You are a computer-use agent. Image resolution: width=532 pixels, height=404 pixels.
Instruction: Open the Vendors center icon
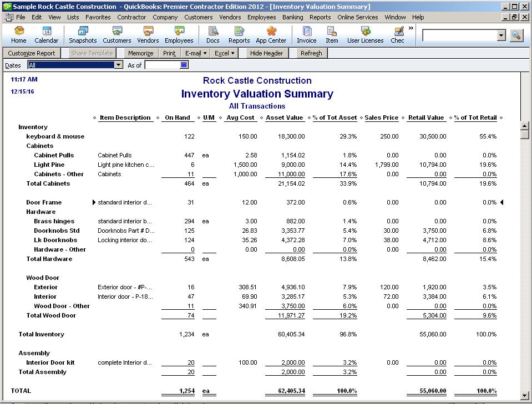coord(148,35)
